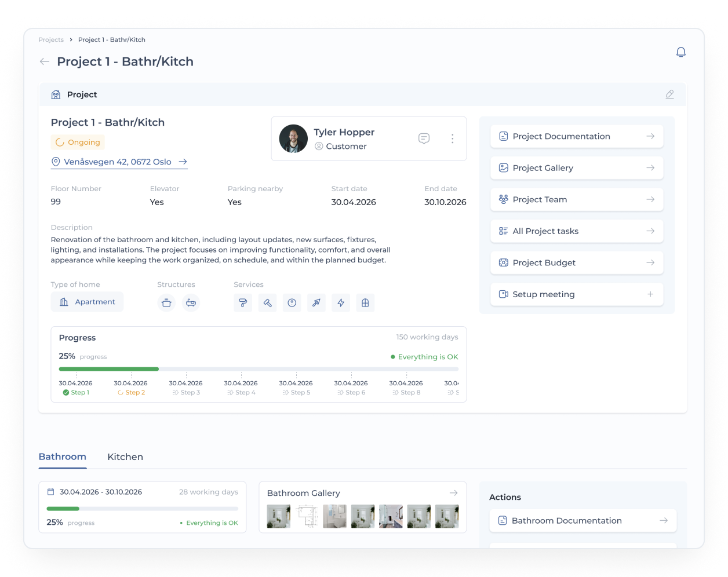
Task: Open Project Gallery
Action: [x=577, y=168]
